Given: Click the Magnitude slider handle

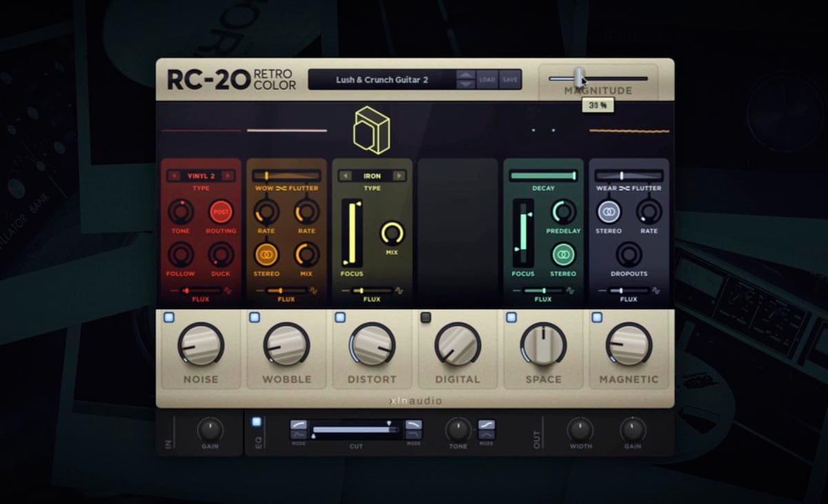Looking at the screenshot, I should point(580,79).
